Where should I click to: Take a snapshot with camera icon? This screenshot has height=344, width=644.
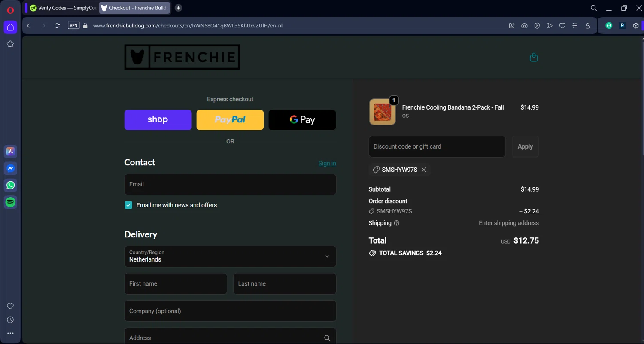pos(524,26)
